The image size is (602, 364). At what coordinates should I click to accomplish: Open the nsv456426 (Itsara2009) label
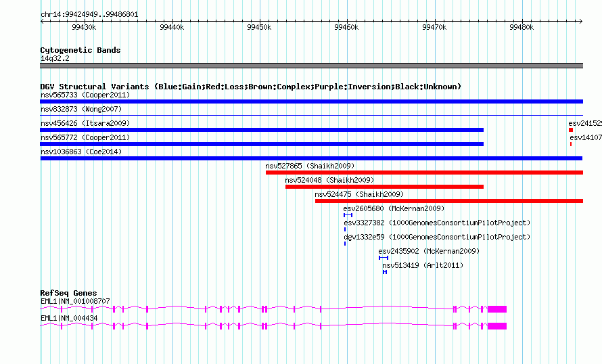point(85,123)
